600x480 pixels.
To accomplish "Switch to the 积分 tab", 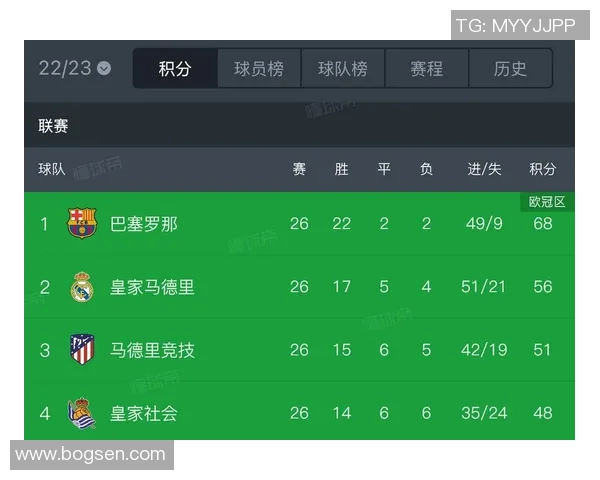I will [x=175, y=69].
